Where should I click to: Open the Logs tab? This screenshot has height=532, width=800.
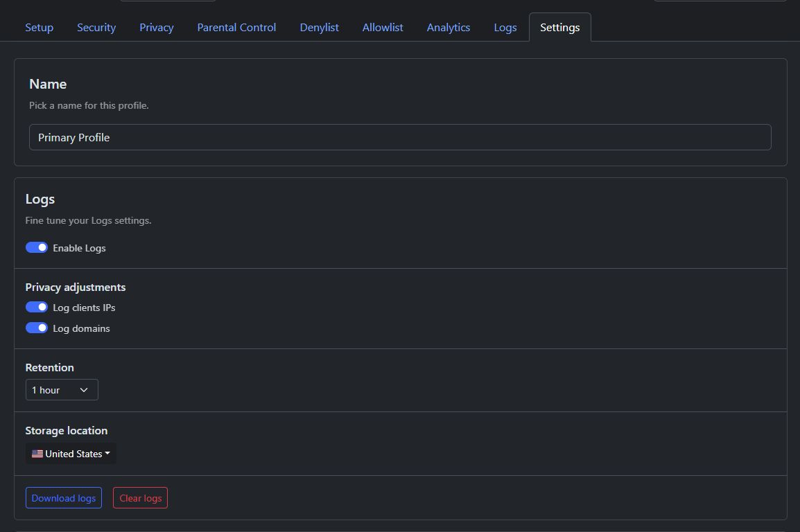click(505, 28)
